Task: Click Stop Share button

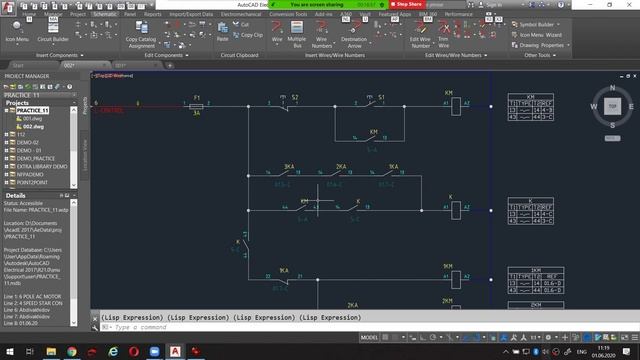Action: pos(407,4)
